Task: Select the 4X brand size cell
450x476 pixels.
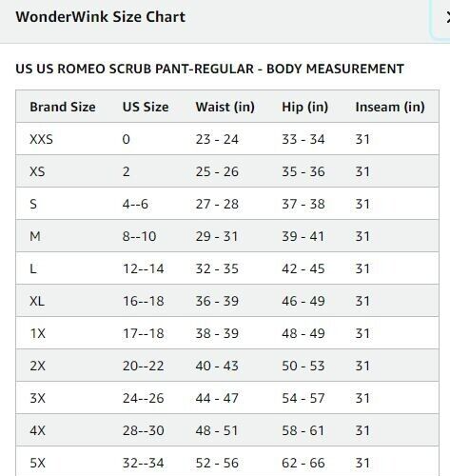Action: pyautogui.click(x=37, y=430)
